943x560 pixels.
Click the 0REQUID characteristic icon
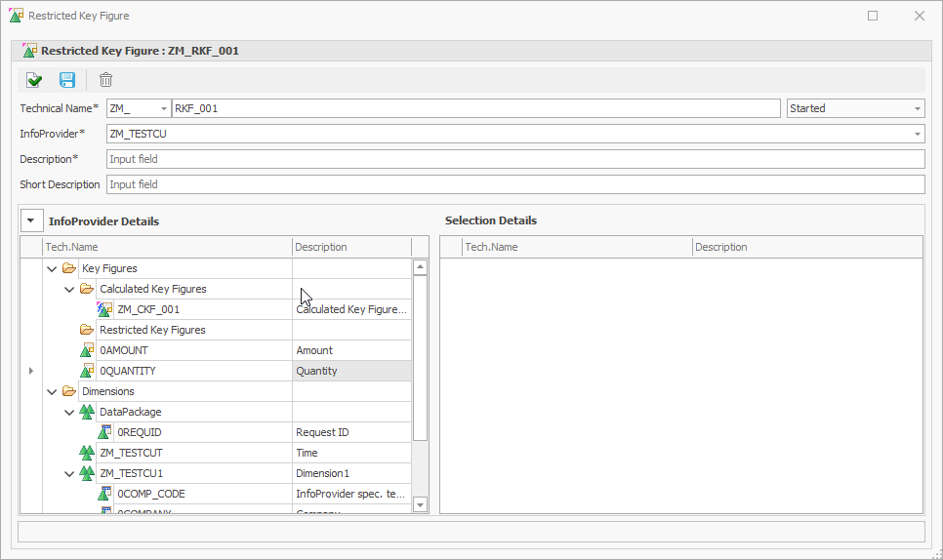click(104, 432)
